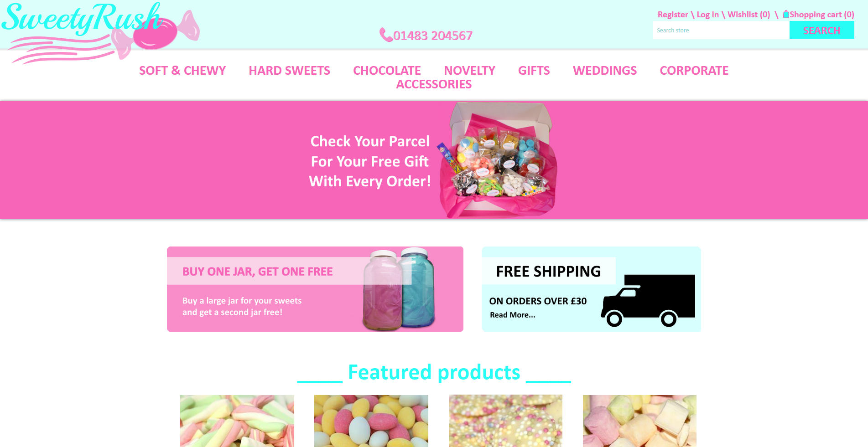Select Novelty in the navigation
The height and width of the screenshot is (447, 868).
coord(469,71)
